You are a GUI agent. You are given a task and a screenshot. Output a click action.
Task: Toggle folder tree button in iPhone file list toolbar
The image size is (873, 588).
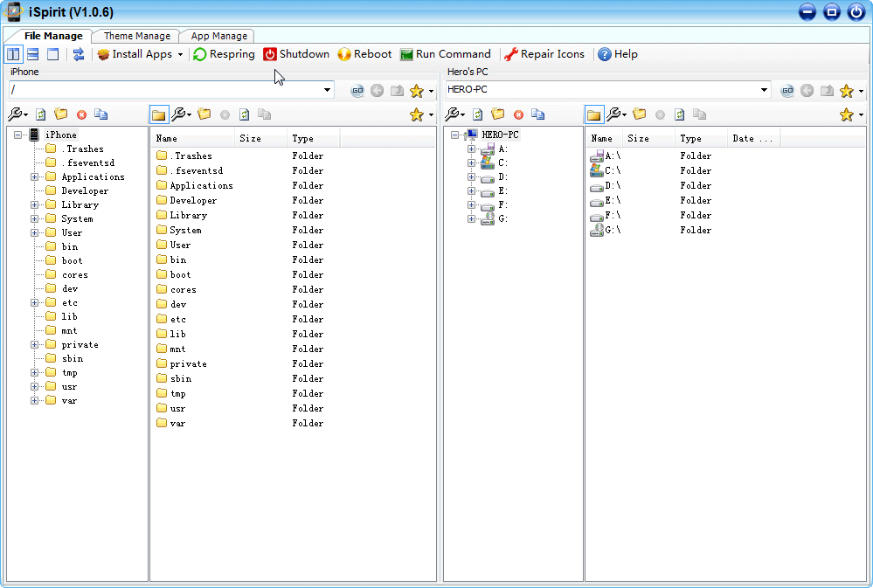point(159,115)
